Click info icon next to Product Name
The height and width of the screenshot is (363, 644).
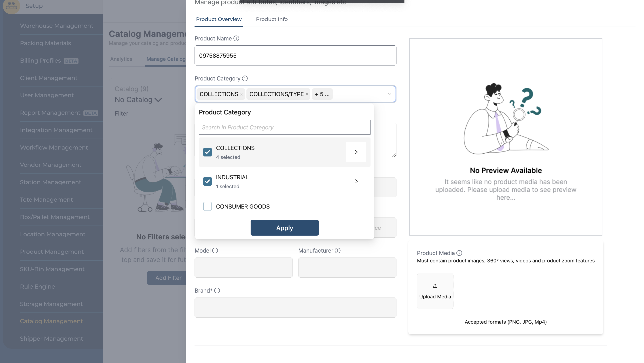point(236,38)
